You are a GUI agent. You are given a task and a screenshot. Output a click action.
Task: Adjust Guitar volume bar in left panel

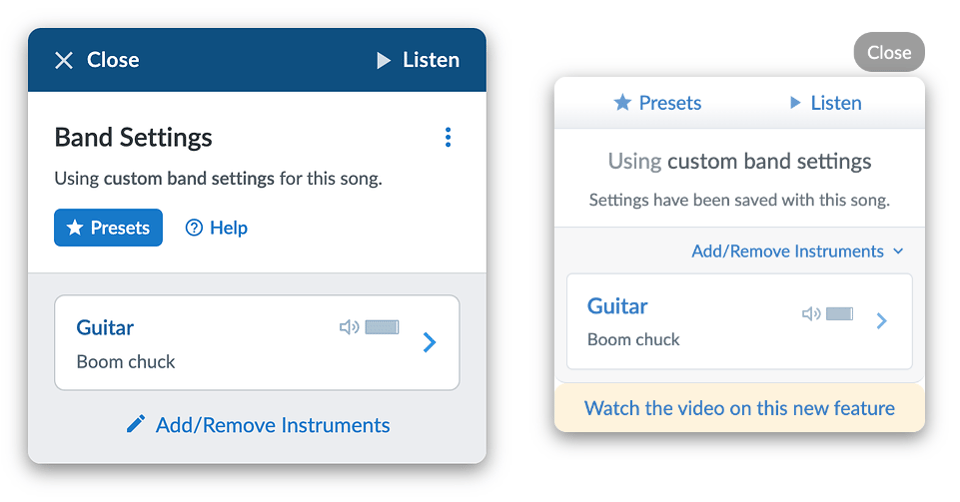[382, 327]
